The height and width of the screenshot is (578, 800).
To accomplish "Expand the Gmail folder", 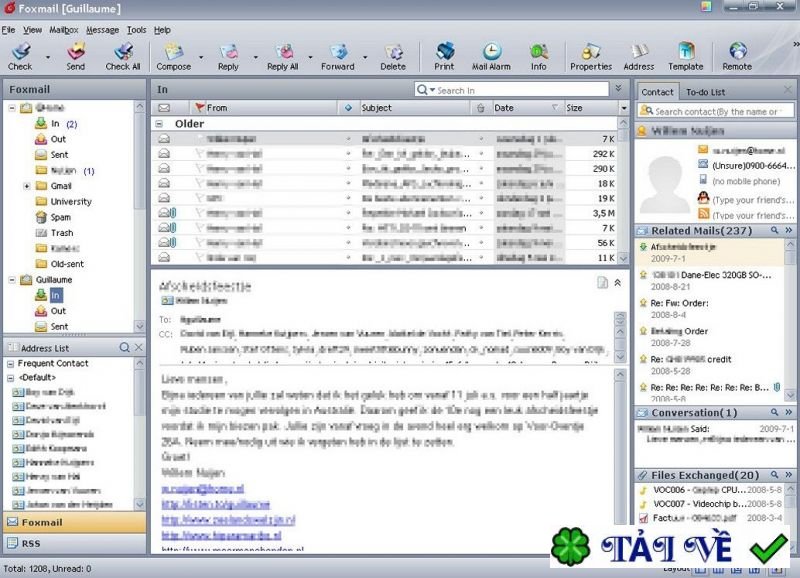I will coord(27,186).
